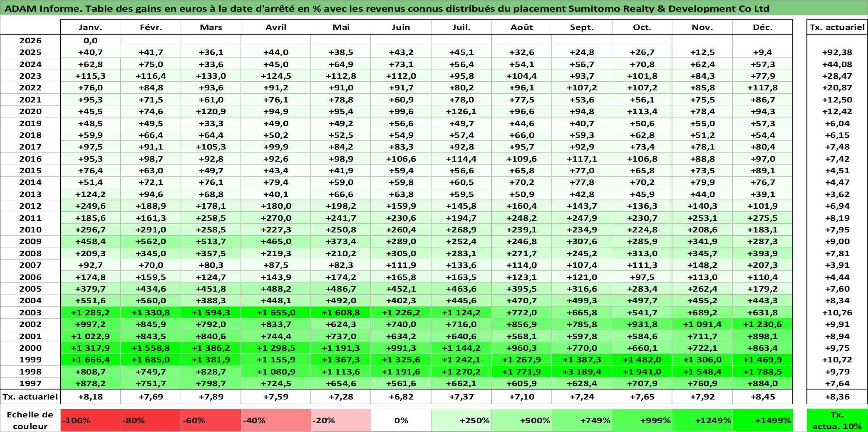This screenshot has width=868, height=432.
Task: Click the +126,1 cell in 2020 row
Action: [x=461, y=111]
